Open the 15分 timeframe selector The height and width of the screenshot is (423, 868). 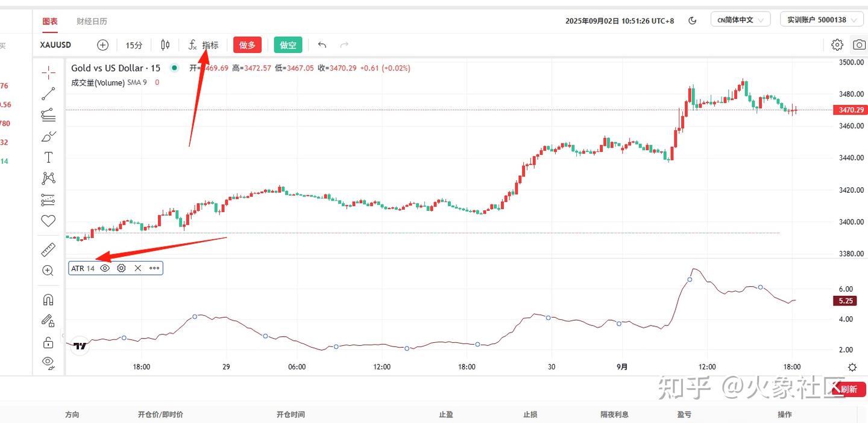pos(134,45)
